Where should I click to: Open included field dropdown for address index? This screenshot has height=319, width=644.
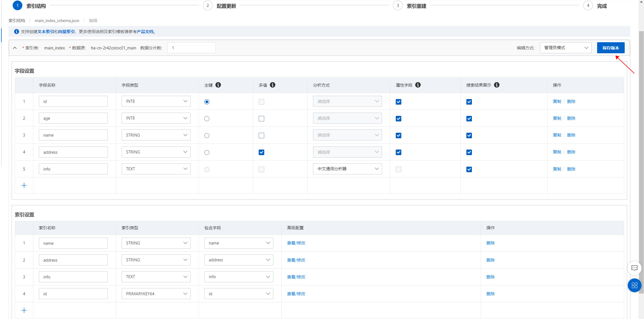[239, 260]
